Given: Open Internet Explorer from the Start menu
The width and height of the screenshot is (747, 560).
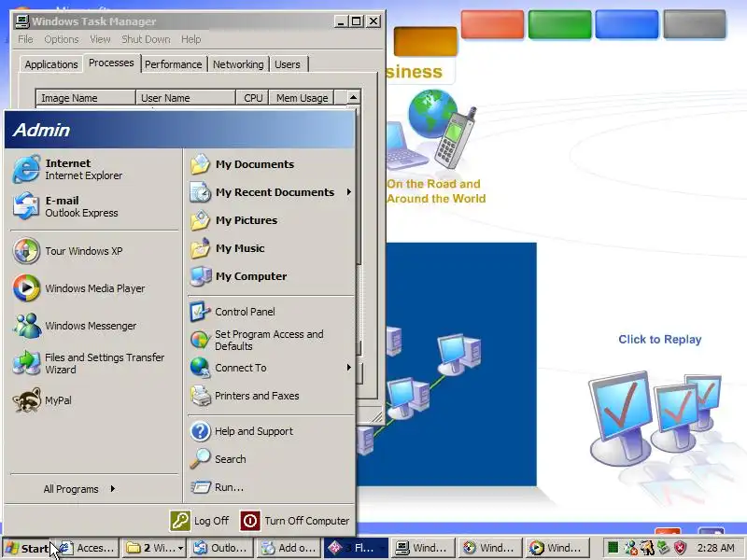Looking at the screenshot, I should pyautogui.click(x=94, y=169).
